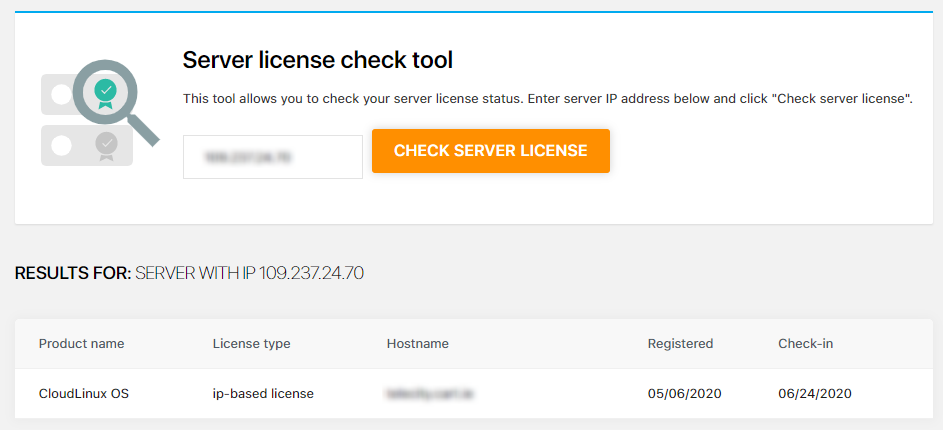This screenshot has width=943, height=430.
Task: Select the 'CloudLinux OS' product cell
Action: pyautogui.click(x=84, y=394)
